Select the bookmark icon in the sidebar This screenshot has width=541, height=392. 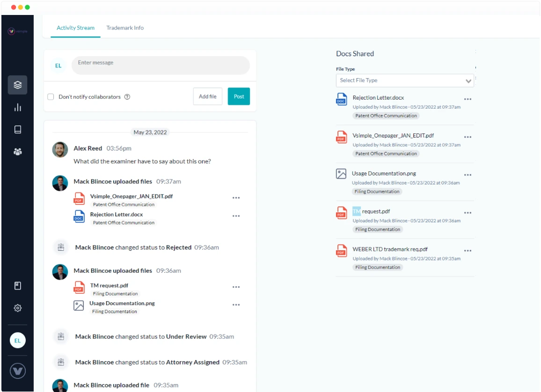pyautogui.click(x=17, y=286)
